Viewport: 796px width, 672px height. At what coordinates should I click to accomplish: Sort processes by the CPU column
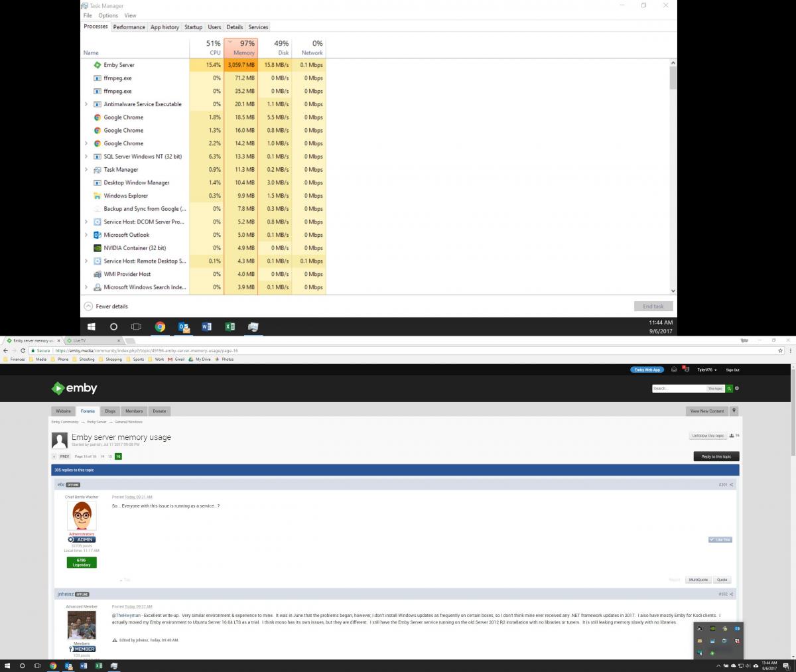coord(206,48)
